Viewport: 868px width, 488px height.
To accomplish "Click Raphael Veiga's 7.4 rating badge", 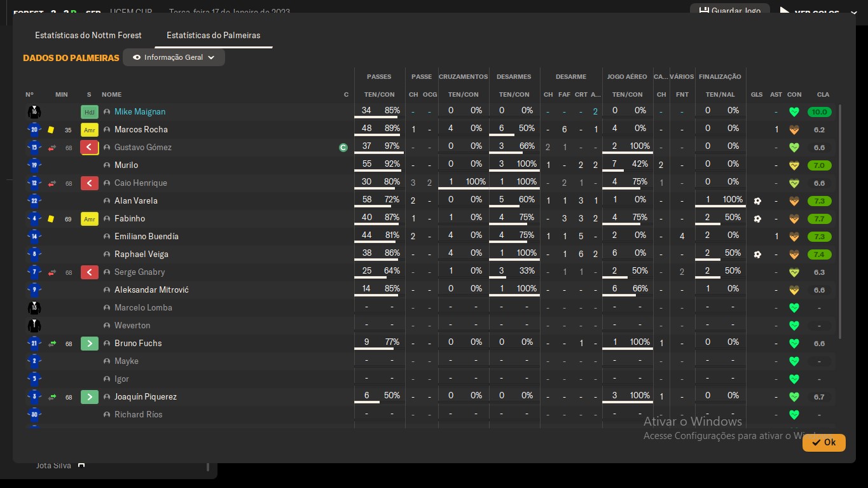I will (819, 254).
